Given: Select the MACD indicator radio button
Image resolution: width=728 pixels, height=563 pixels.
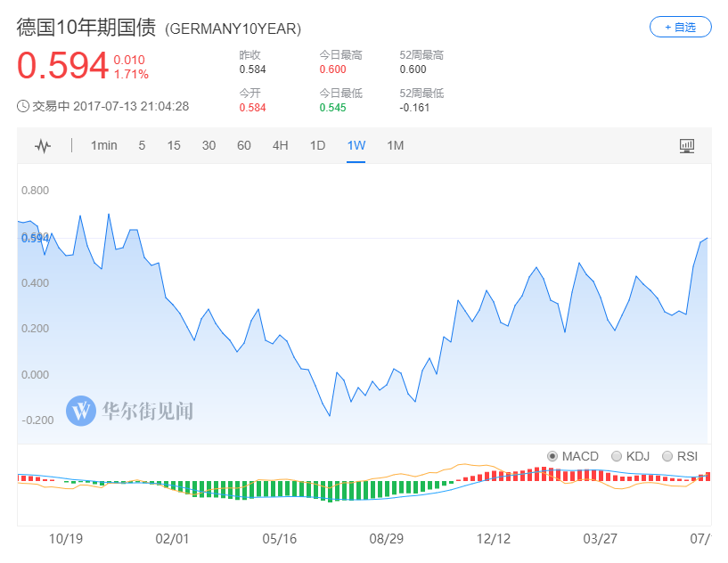Looking at the screenshot, I should [x=552, y=456].
